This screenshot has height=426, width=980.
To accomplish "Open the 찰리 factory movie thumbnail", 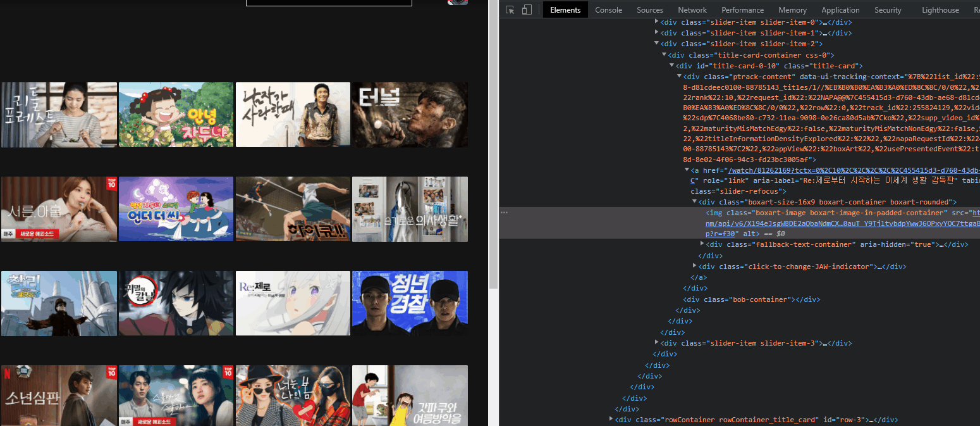I will pyautogui.click(x=59, y=303).
